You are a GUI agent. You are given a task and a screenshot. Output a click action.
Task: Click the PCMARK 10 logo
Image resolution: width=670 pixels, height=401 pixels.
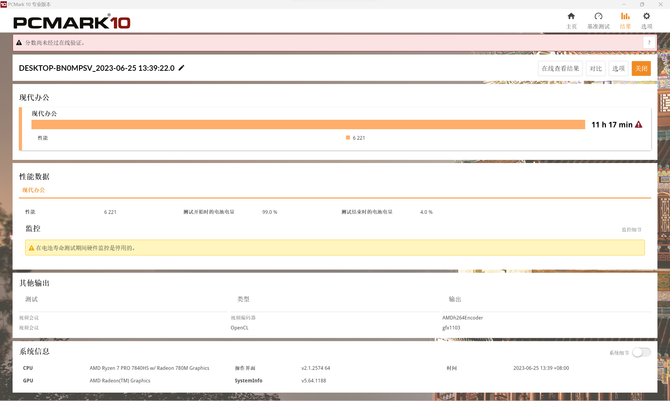72,22
